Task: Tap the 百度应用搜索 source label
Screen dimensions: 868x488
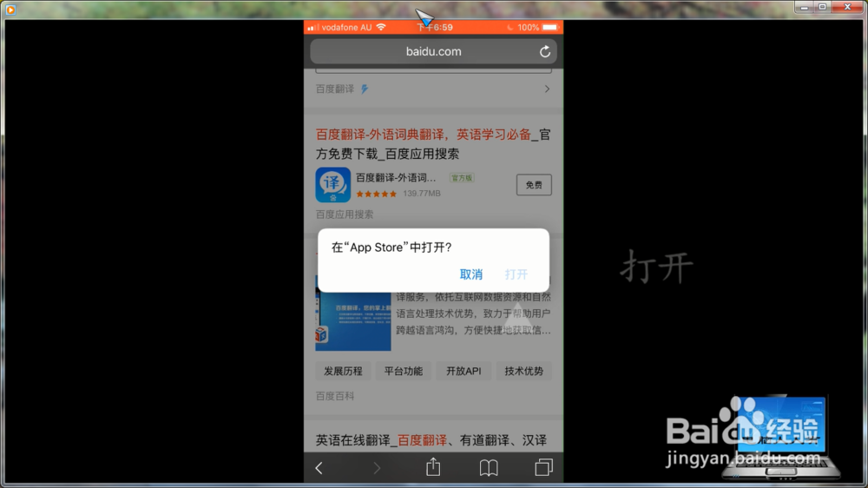Action: (345, 214)
